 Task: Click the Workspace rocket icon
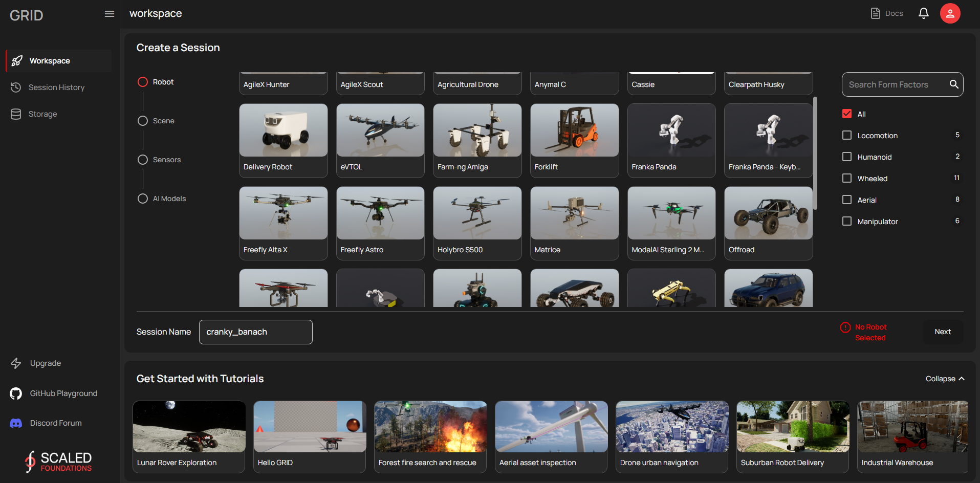[x=17, y=61]
